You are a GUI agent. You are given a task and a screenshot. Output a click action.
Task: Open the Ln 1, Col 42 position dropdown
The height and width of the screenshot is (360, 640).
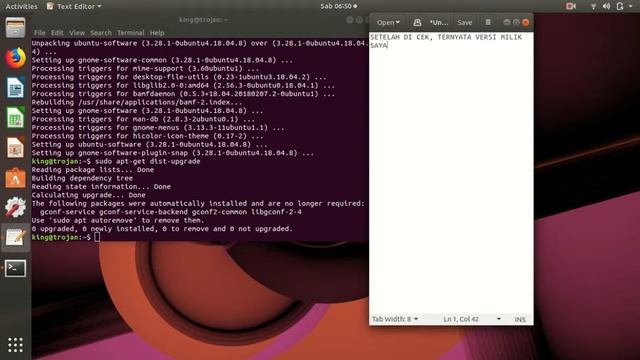coord(472,319)
